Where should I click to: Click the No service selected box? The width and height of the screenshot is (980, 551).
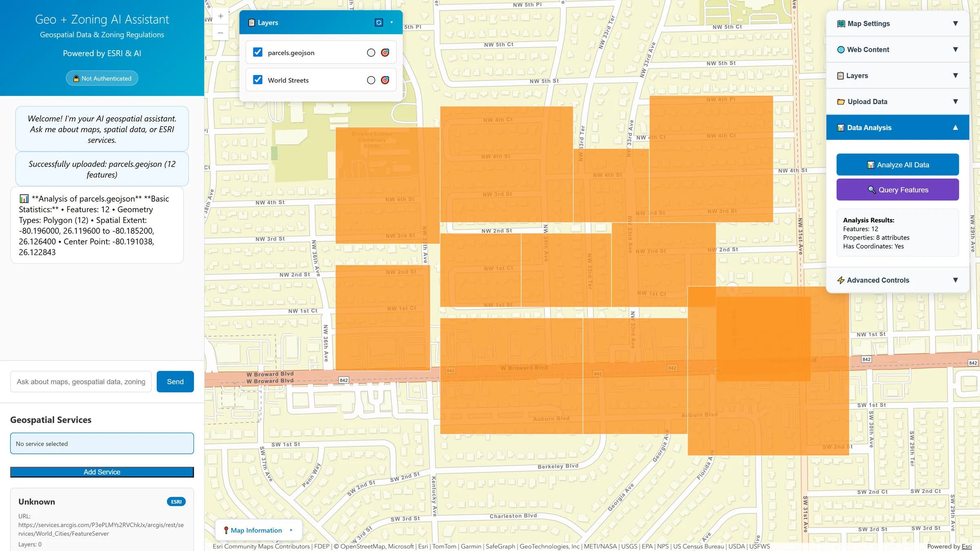tap(102, 444)
